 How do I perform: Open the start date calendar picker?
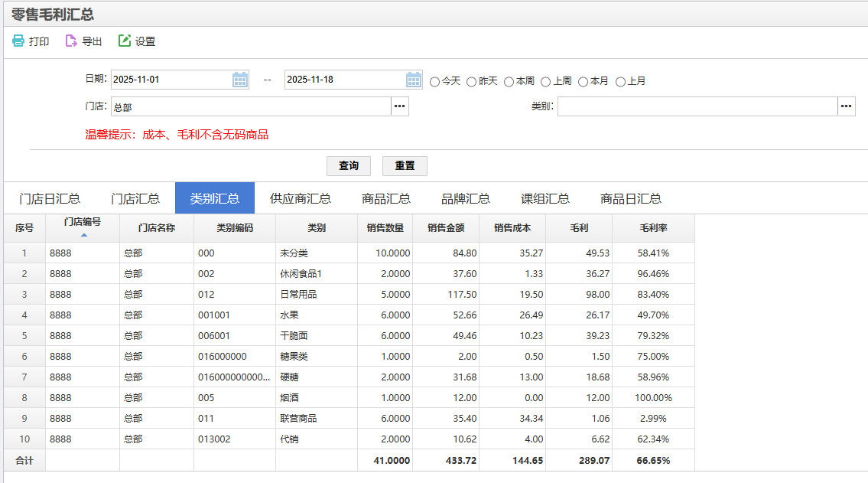(x=240, y=80)
